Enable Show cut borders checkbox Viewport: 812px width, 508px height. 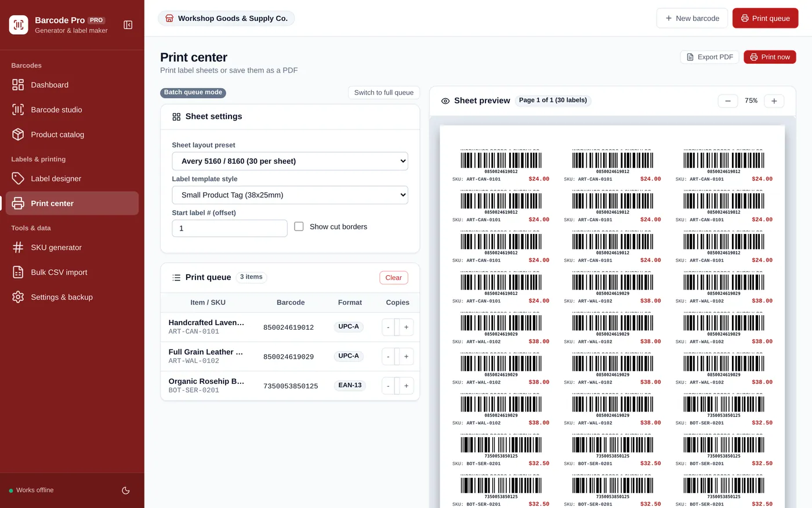(x=299, y=226)
